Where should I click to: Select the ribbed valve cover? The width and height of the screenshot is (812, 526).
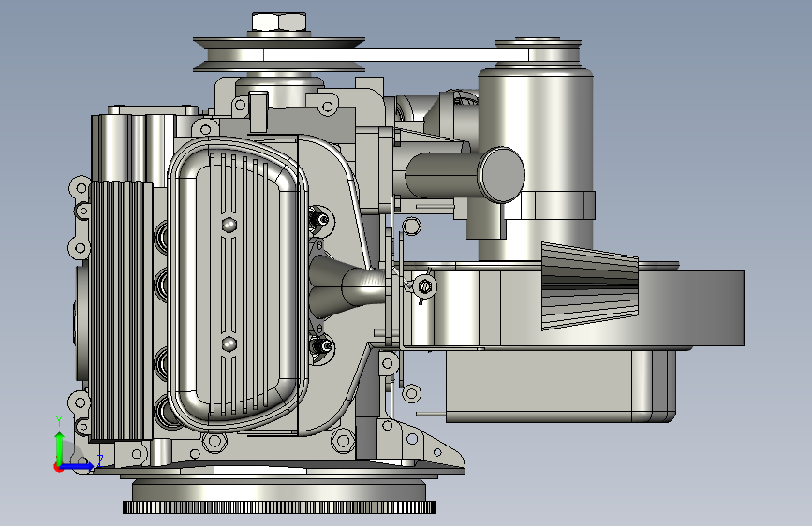click(x=236, y=285)
